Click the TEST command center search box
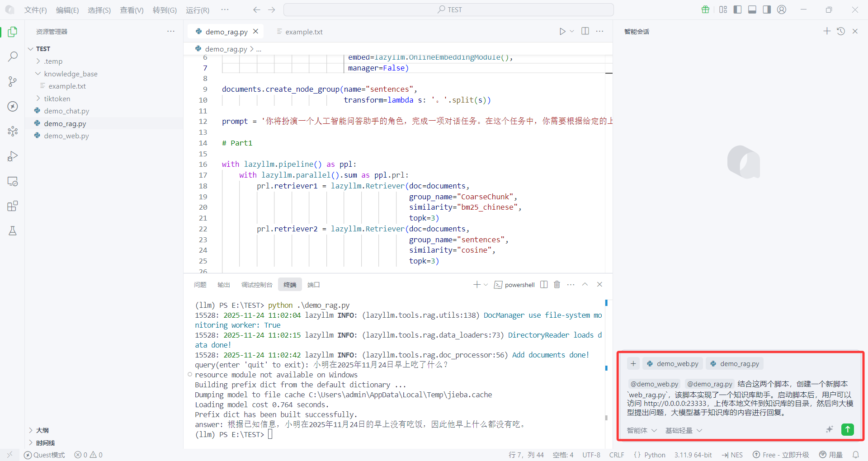The image size is (868, 461). 448,9
